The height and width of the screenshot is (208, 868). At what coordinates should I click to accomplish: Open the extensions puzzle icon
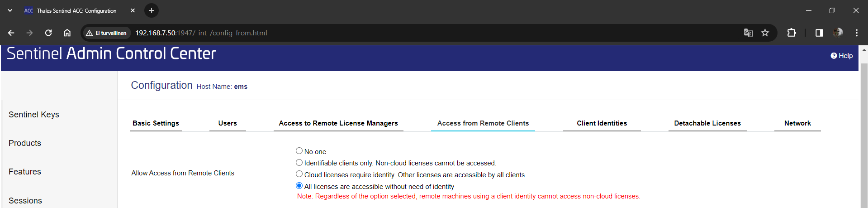pos(792,33)
